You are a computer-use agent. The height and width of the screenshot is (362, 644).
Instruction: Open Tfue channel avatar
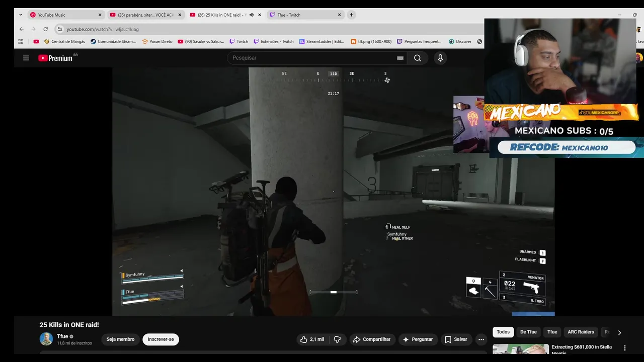coord(46,339)
